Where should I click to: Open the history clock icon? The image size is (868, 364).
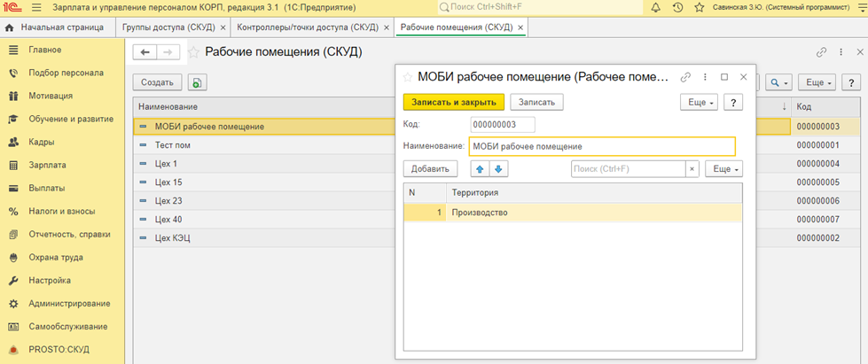click(677, 8)
